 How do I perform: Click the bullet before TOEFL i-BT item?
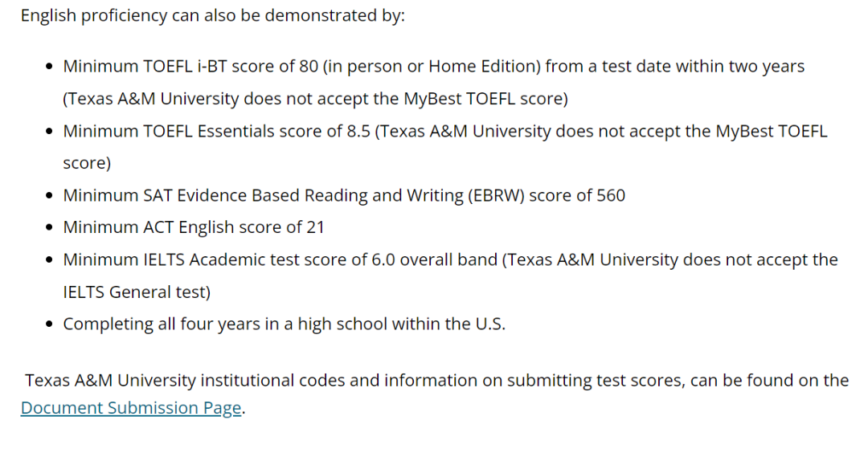[51, 67]
